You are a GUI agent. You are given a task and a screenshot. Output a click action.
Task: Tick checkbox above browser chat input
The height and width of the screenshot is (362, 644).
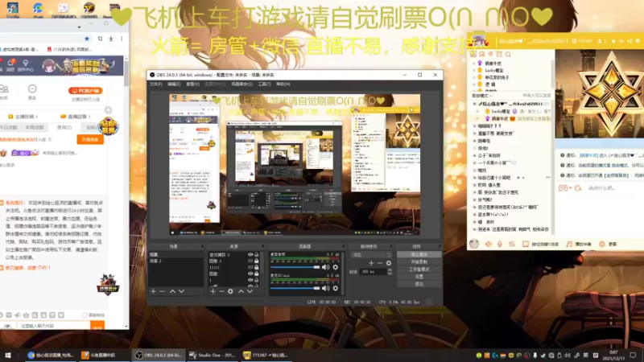click(x=85, y=315)
